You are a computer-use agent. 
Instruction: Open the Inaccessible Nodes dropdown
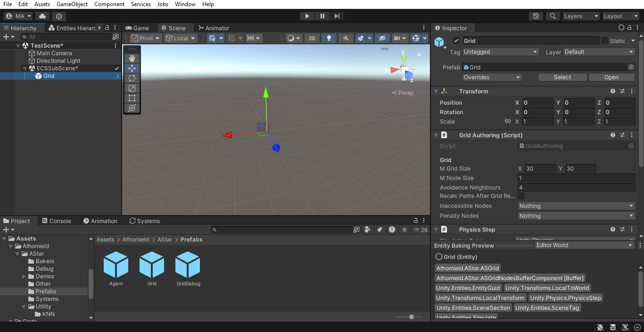point(576,206)
